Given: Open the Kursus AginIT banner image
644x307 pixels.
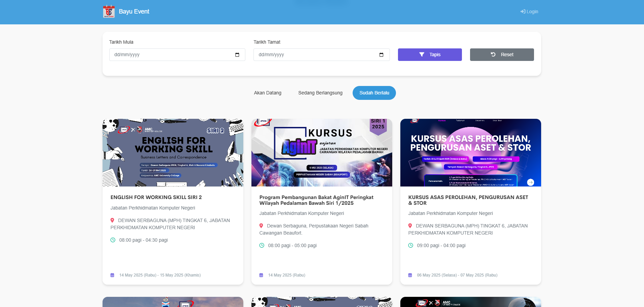Looking at the screenshot, I should point(321,152).
